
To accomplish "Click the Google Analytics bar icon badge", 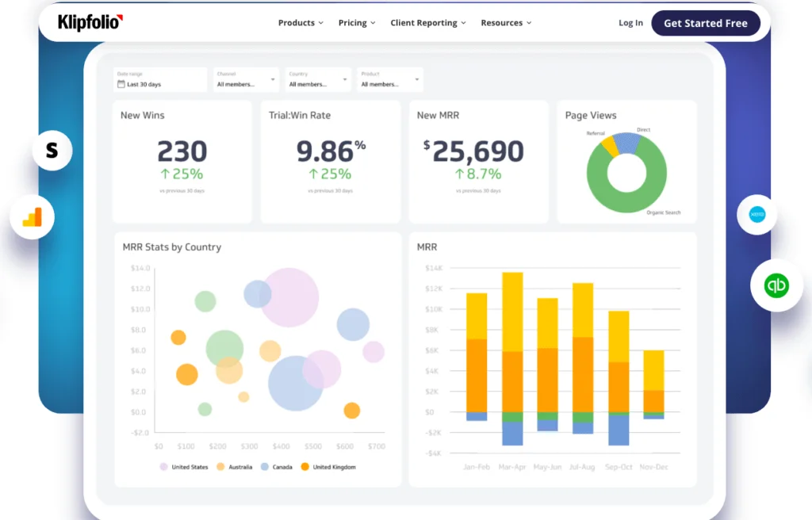I will tap(32, 217).
